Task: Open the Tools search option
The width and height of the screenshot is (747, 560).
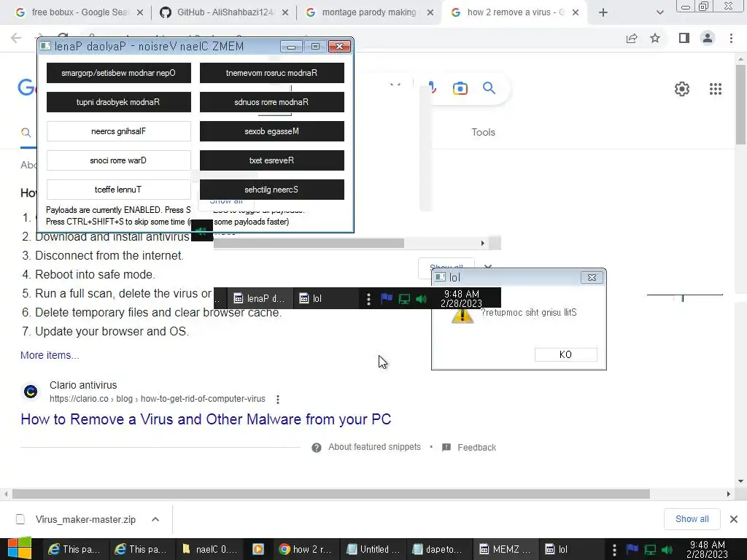Action: 483,133
